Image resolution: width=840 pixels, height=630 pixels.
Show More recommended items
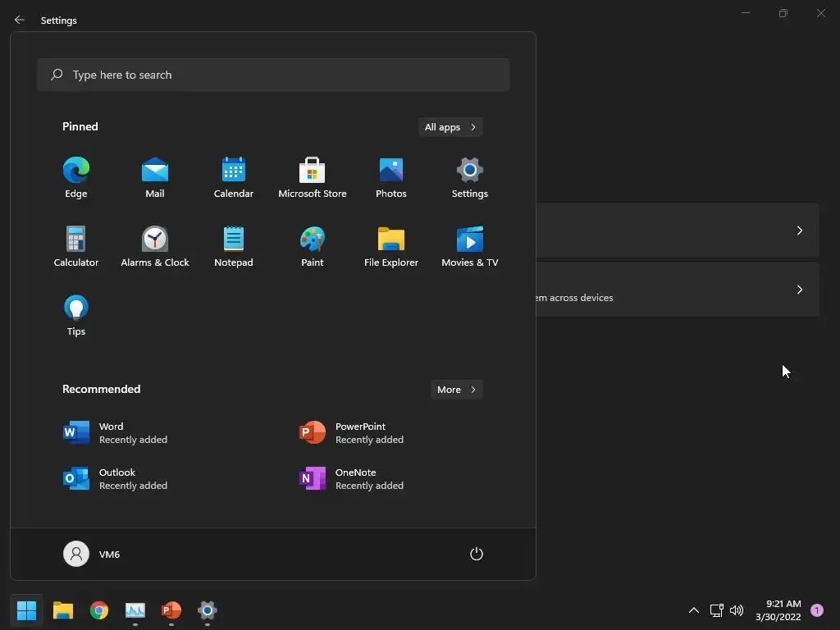[x=456, y=390]
